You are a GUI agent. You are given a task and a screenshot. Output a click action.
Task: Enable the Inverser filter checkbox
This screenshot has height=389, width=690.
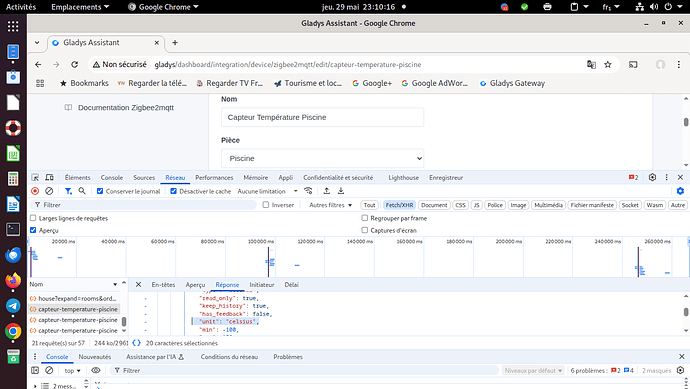tap(266, 205)
